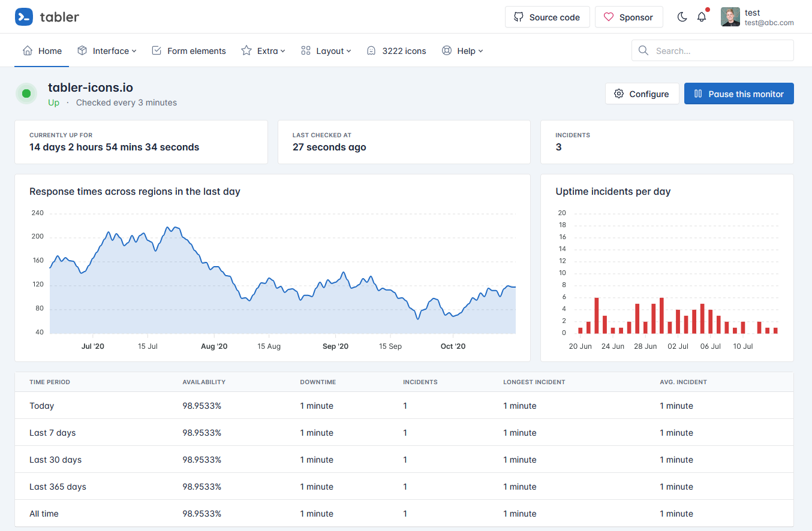Expand the Interface dropdown menu
Image resolution: width=812 pixels, height=531 pixels.
point(107,51)
